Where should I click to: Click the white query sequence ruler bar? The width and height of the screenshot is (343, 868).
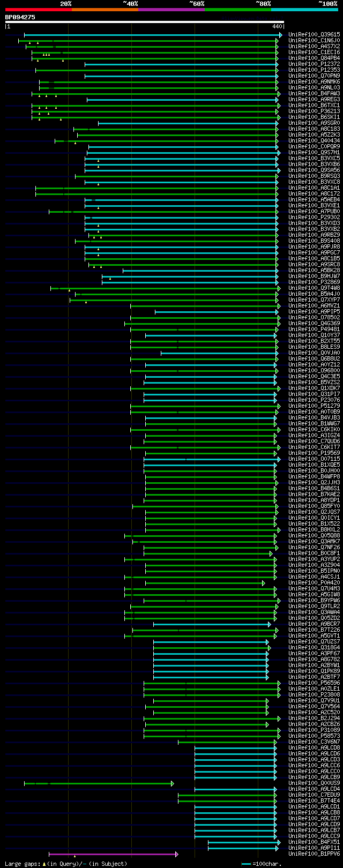tap(144, 22)
